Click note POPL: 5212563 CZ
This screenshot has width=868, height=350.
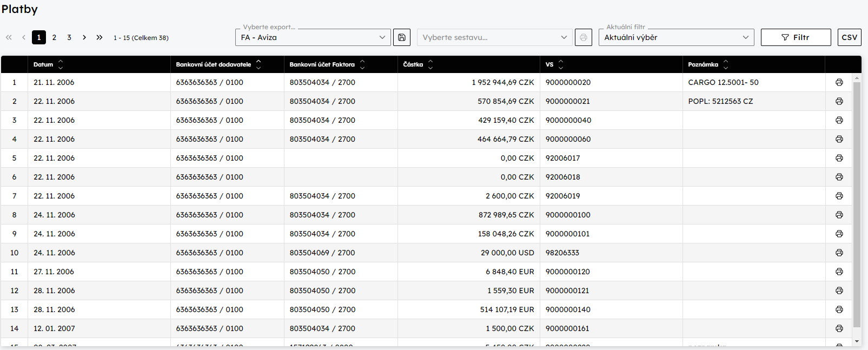point(720,101)
